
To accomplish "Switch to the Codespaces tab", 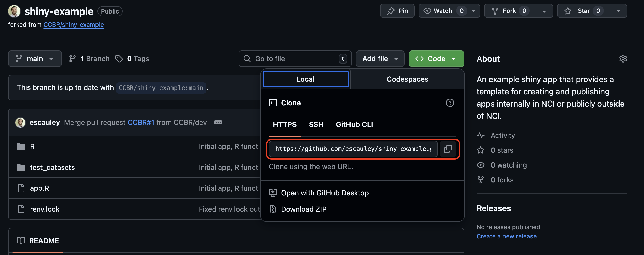I will [x=407, y=79].
